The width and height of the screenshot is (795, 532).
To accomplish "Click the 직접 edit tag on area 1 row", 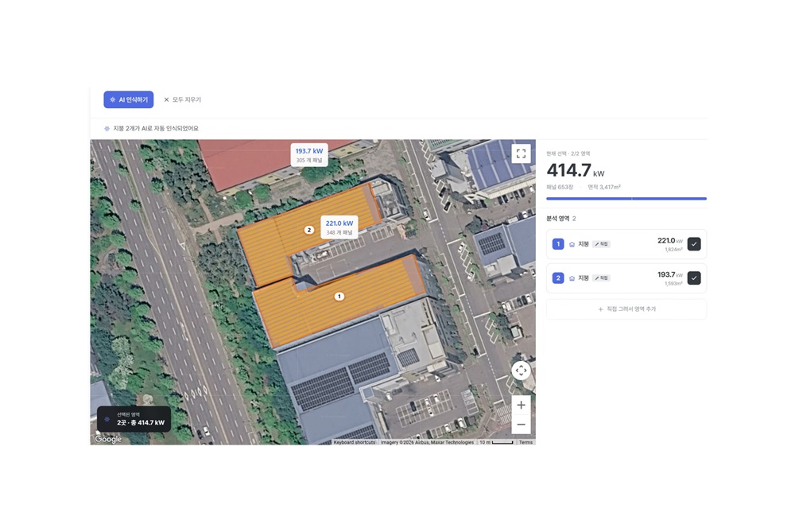I will click(601, 244).
